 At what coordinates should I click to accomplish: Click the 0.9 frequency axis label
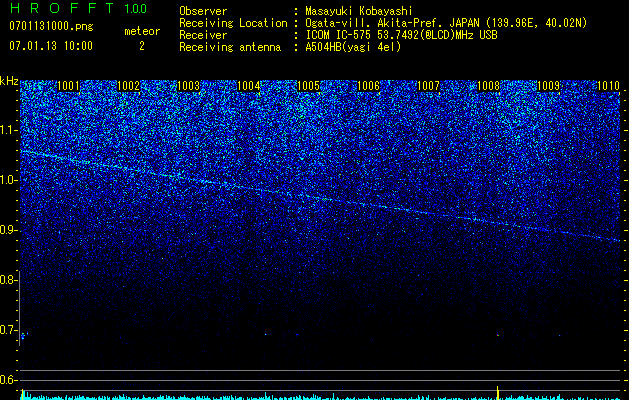pyautogui.click(x=8, y=230)
